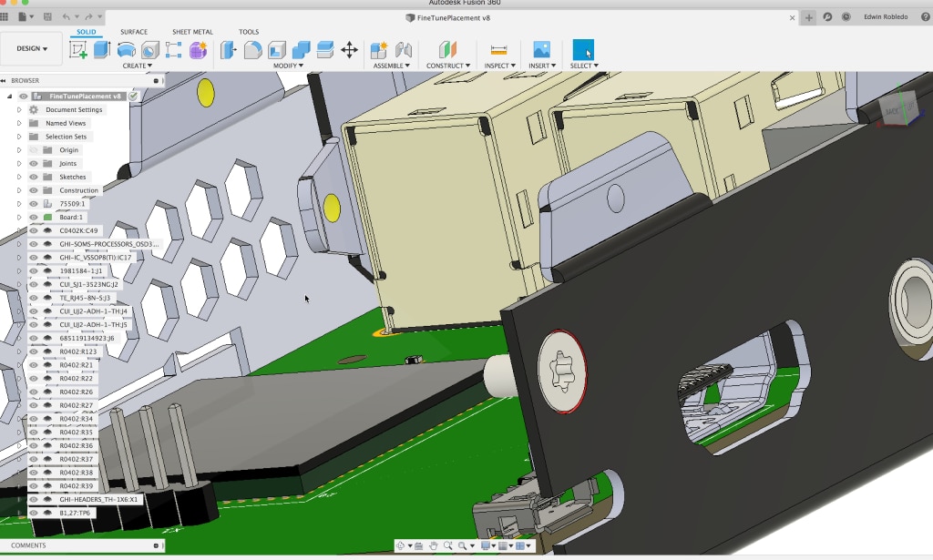This screenshot has height=560, width=933.
Task: Click the Measure tool icon
Action: (x=498, y=50)
